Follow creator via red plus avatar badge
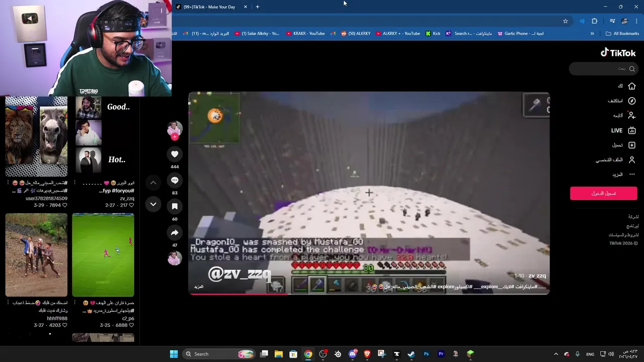Image resolution: width=644 pixels, height=362 pixels. [x=175, y=137]
